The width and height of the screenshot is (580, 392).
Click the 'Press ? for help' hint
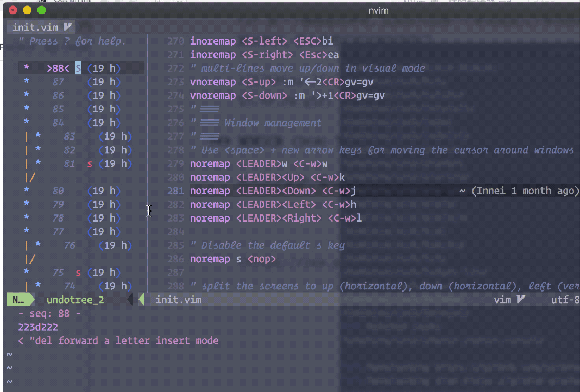[x=72, y=41]
